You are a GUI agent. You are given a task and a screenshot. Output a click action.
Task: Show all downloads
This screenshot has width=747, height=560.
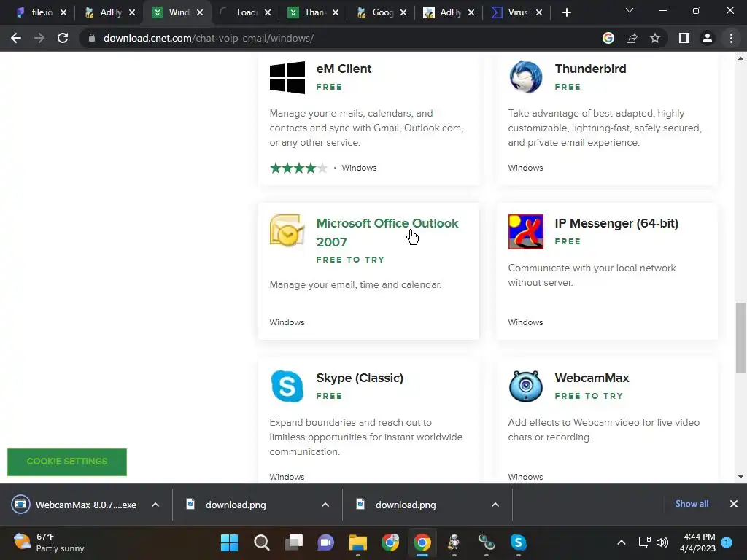point(692,504)
